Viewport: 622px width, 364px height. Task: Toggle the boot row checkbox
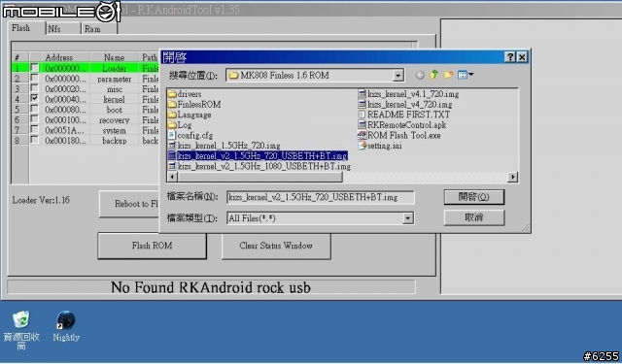click(x=35, y=109)
